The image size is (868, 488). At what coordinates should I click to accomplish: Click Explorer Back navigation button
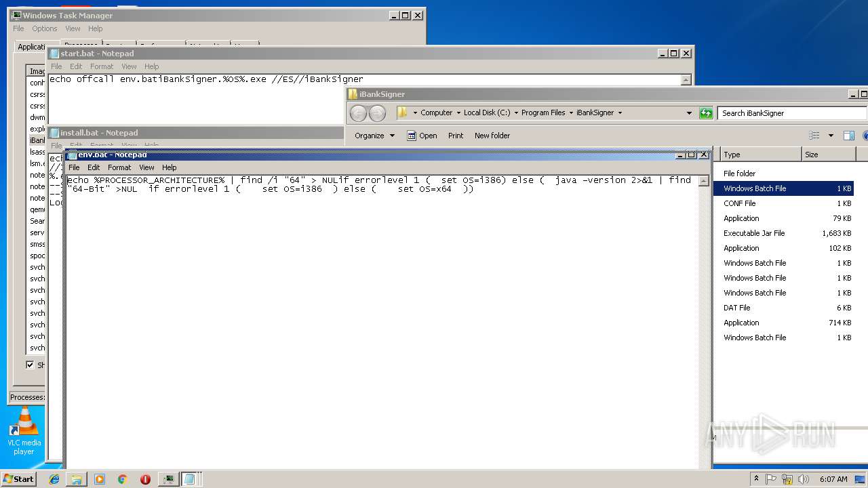[x=358, y=113]
